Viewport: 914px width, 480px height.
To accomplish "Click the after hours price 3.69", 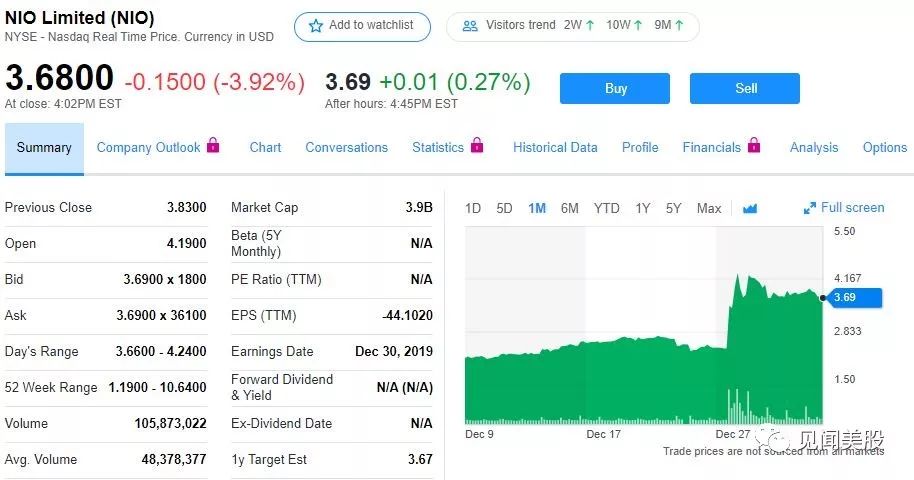I will 348,82.
